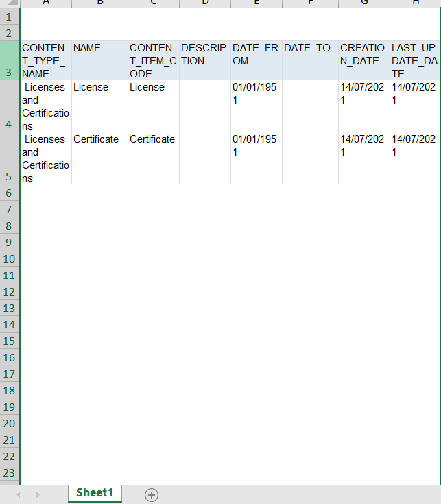Select row 4 header

pos(10,106)
